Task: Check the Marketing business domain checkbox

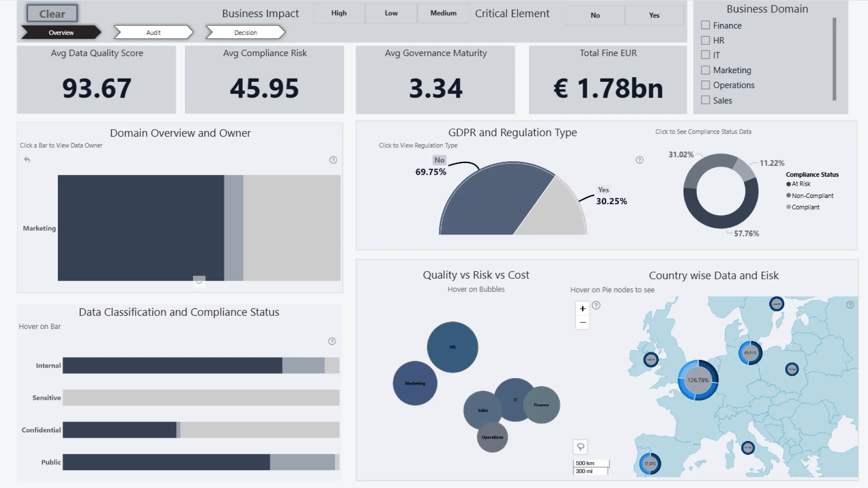Action: (x=705, y=70)
